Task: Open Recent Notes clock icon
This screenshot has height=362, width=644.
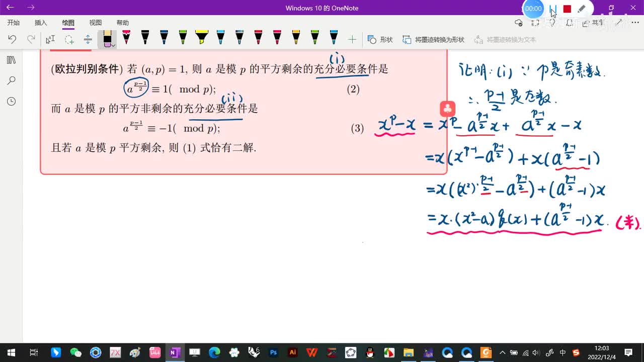Action: [x=11, y=101]
